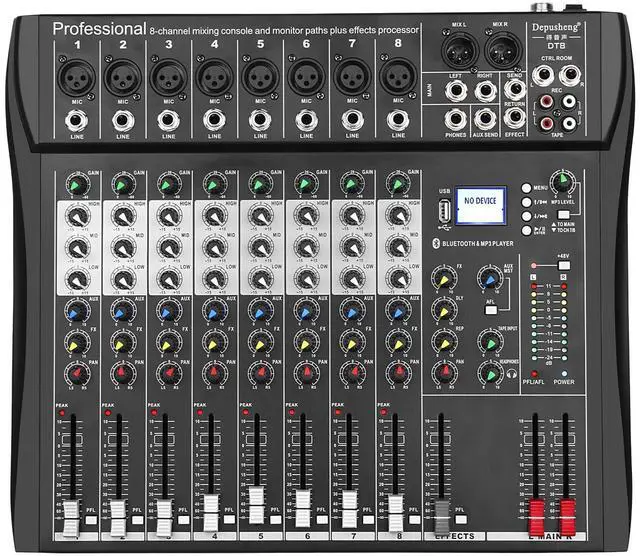Click the EFFECT SEND jack

[515, 89]
